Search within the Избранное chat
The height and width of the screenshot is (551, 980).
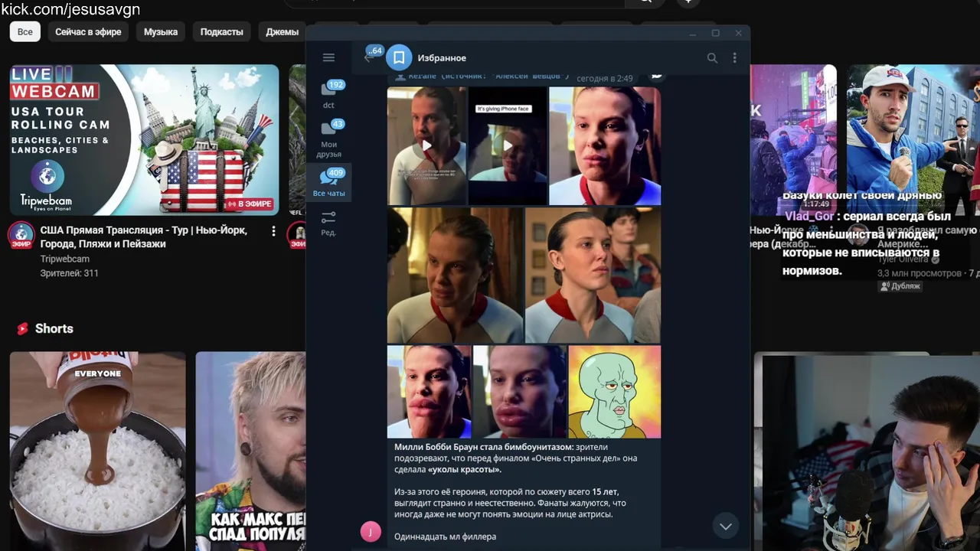coord(712,57)
